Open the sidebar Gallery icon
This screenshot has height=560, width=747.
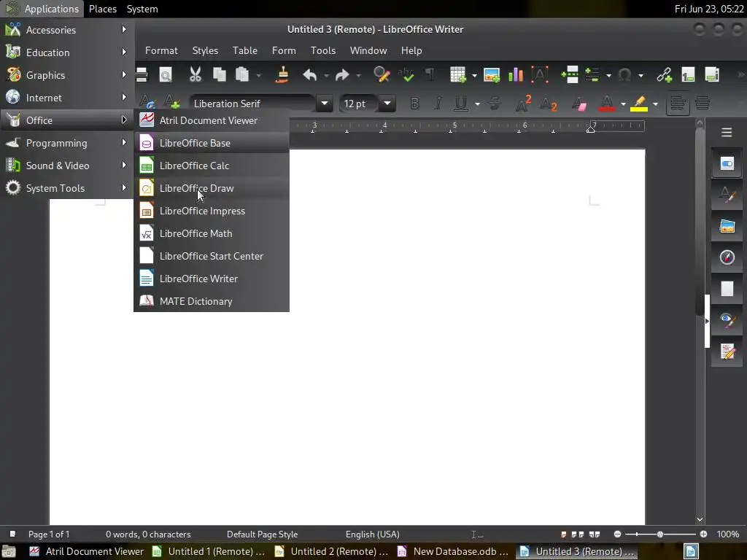[x=727, y=226]
